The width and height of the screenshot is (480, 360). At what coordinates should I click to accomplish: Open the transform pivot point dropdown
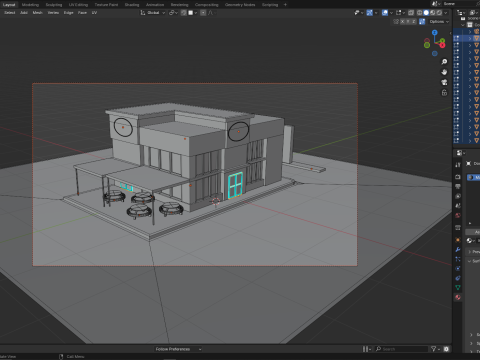point(174,13)
